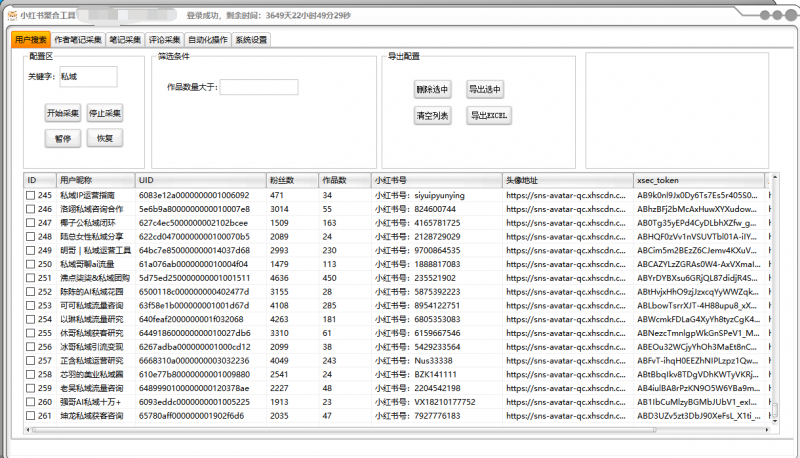Click UID 65780aff000000001902f6d6 cell
800x458 pixels.
pos(191,416)
